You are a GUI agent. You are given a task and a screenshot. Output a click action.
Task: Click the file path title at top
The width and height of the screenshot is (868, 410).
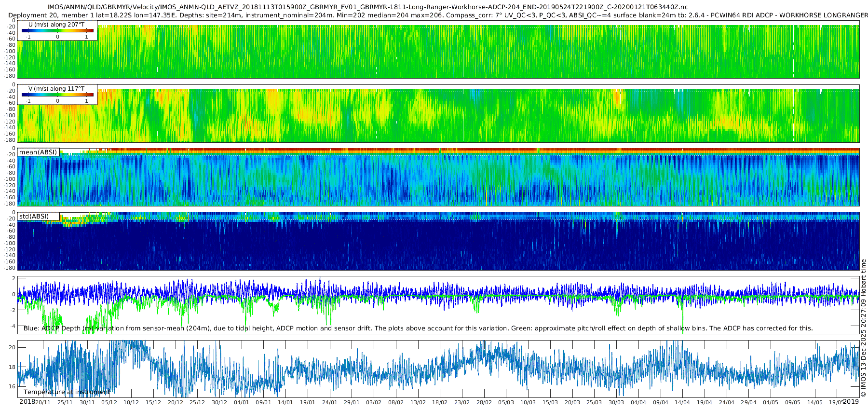(x=367, y=7)
